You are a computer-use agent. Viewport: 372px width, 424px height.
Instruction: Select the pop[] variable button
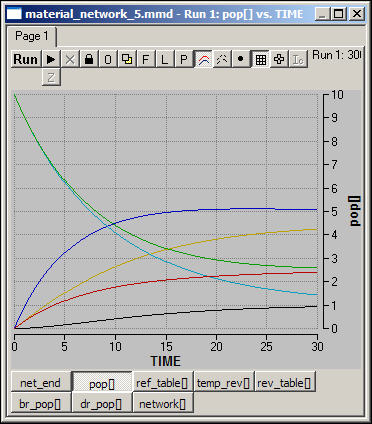102,383
